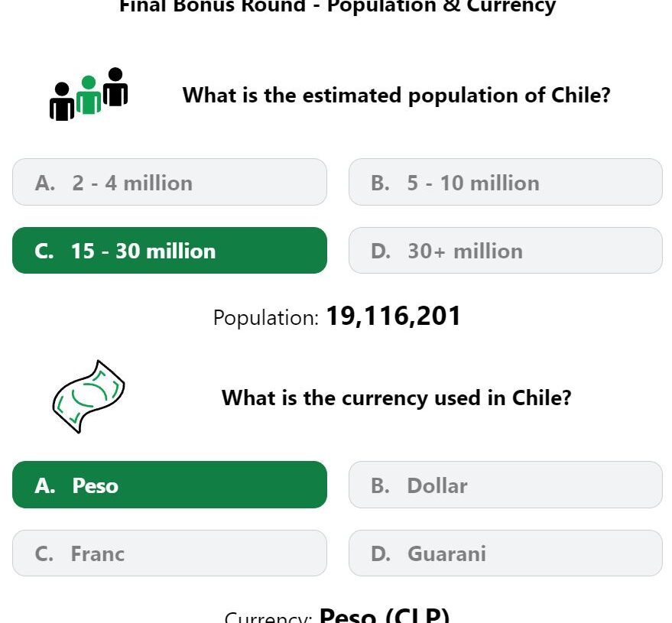Screen dimensions: 672x623
Task: Click the Chile population question text
Action: tap(397, 95)
